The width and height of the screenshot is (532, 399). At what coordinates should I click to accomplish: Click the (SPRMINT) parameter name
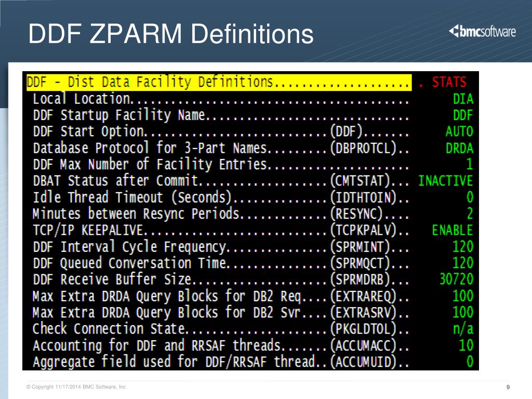360,246
